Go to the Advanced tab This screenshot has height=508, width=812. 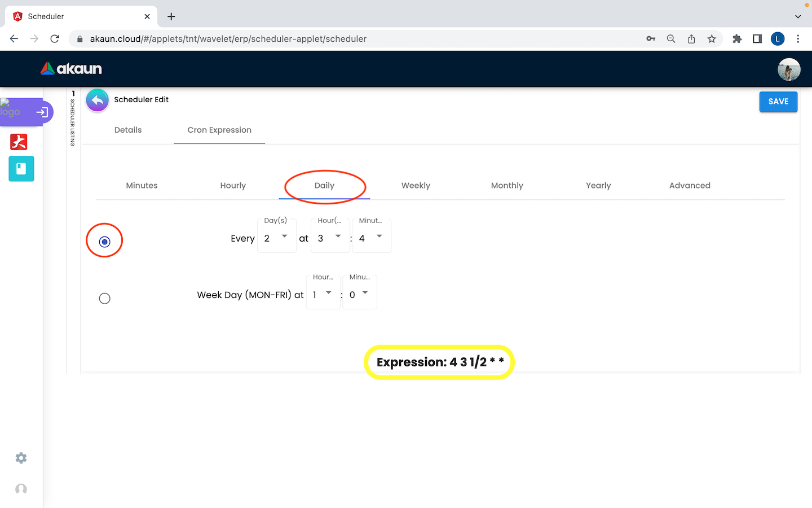click(689, 186)
